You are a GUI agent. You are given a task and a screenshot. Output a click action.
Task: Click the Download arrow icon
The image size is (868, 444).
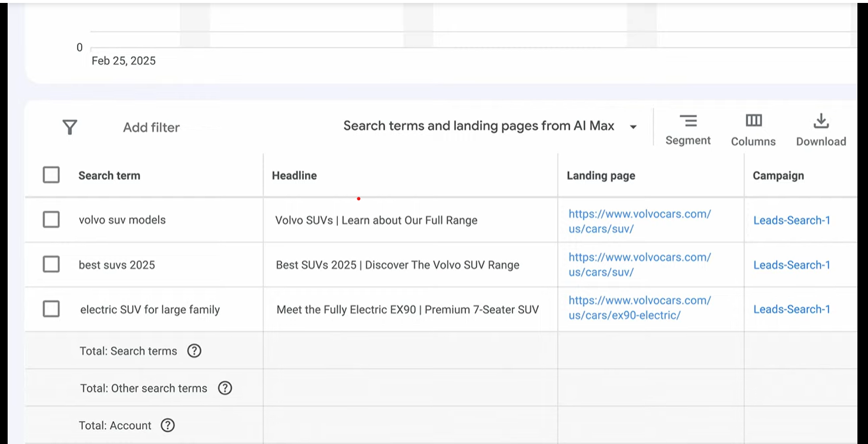tap(821, 121)
